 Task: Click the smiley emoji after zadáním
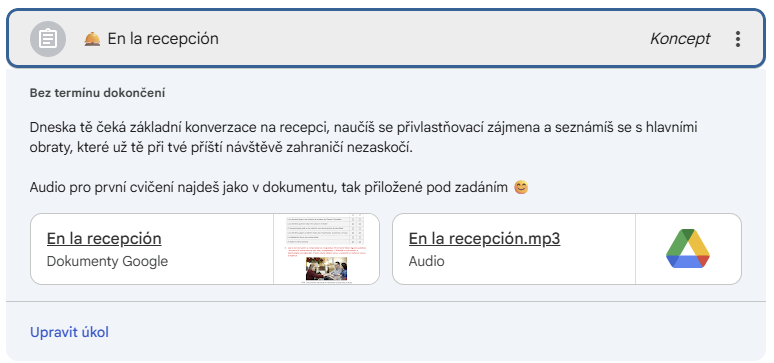click(x=521, y=188)
